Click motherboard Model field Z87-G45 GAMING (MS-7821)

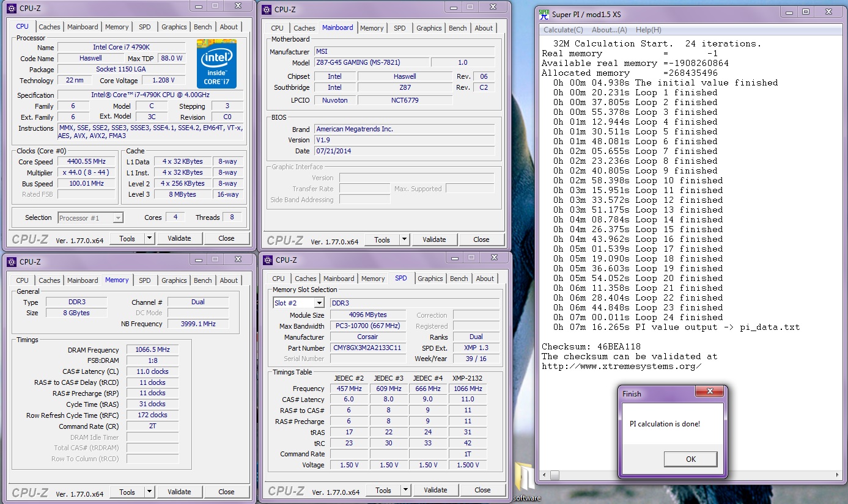(x=371, y=63)
